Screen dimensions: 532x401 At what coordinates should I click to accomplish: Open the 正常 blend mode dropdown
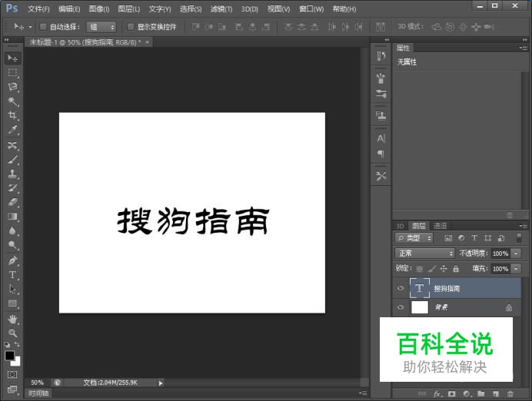(x=424, y=254)
